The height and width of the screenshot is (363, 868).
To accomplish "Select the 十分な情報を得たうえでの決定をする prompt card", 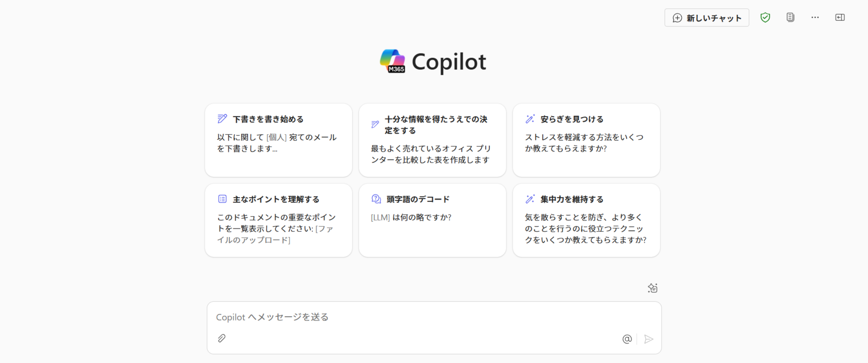I will click(432, 139).
